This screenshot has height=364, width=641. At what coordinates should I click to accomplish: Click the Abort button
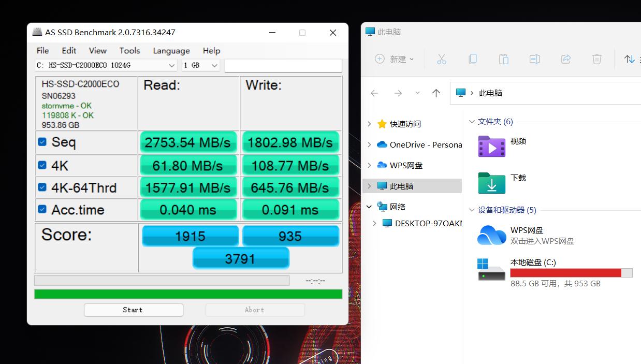[x=255, y=310]
